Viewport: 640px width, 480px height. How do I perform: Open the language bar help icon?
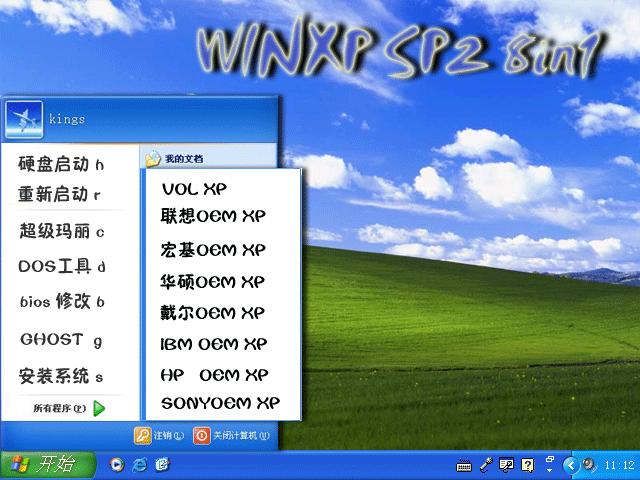click(x=528, y=465)
